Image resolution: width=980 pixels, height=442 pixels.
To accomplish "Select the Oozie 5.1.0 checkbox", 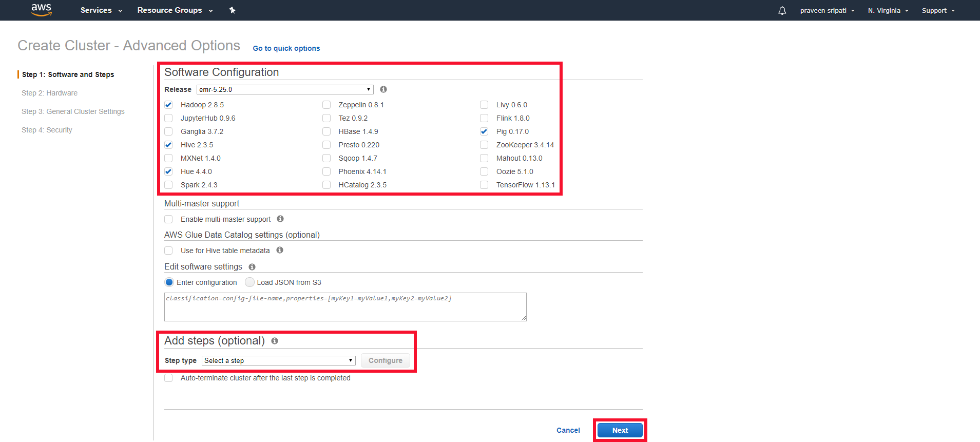I will 484,171.
